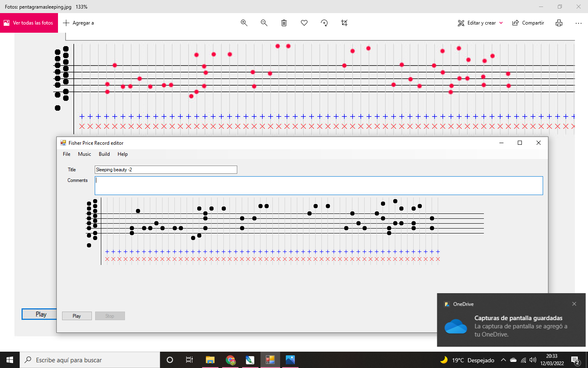Open the clock showing 20:33
The height and width of the screenshot is (368, 588).
pyautogui.click(x=552, y=360)
